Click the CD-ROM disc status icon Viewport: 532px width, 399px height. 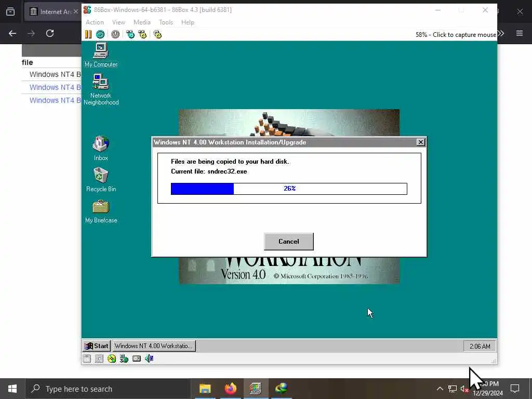click(112, 358)
